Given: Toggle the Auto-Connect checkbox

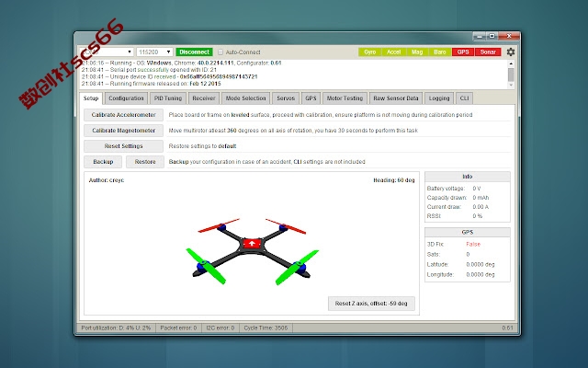Looking at the screenshot, I should coord(220,52).
